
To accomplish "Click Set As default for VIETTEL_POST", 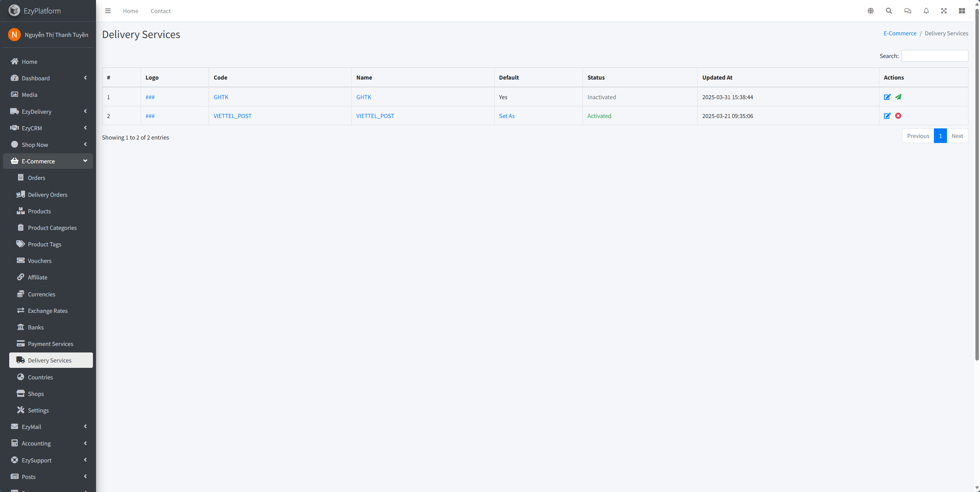I will (x=507, y=116).
